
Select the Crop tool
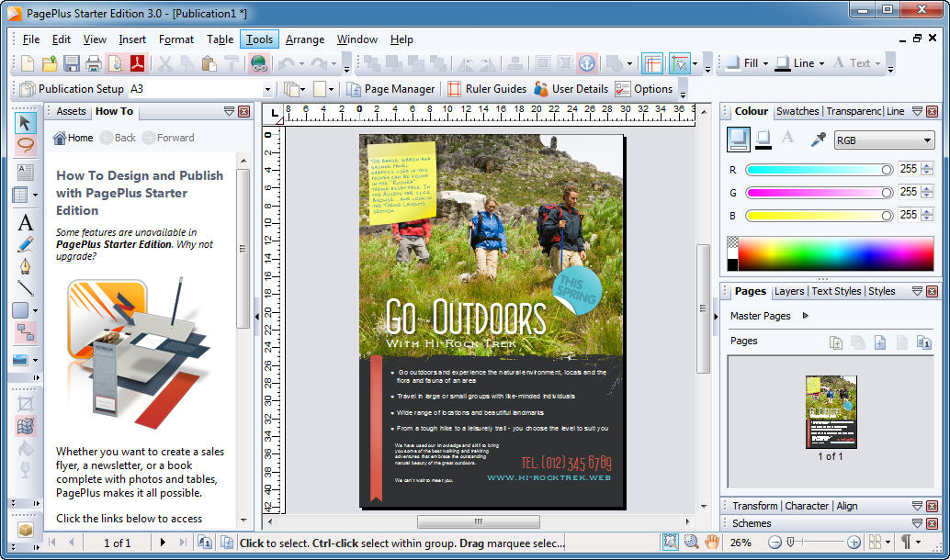pyautogui.click(x=25, y=405)
